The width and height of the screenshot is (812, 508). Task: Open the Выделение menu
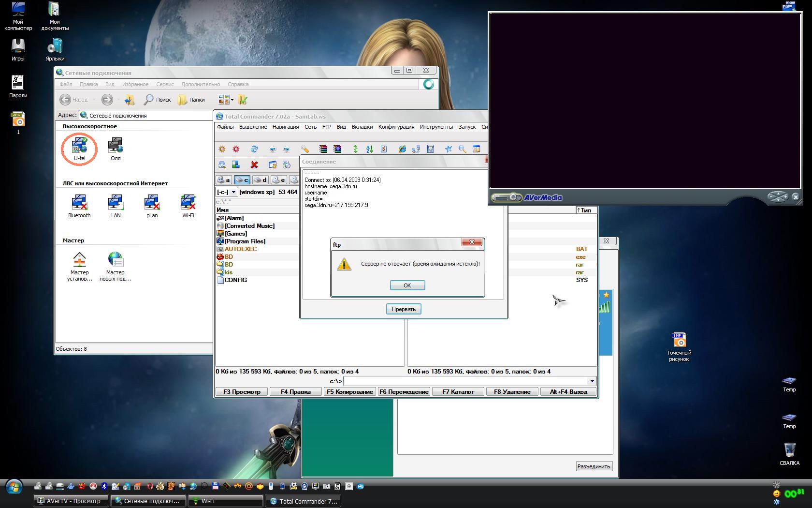click(x=253, y=127)
